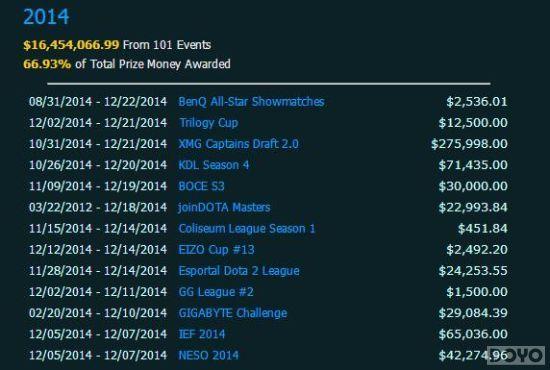Open the Trilogy Cup event link
Image resolution: width=550 pixels, height=370 pixels.
(208, 123)
